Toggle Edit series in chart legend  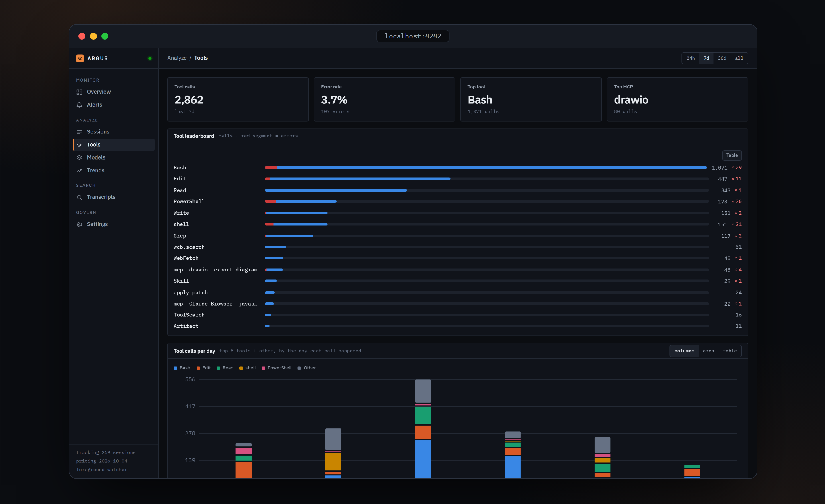pos(204,368)
